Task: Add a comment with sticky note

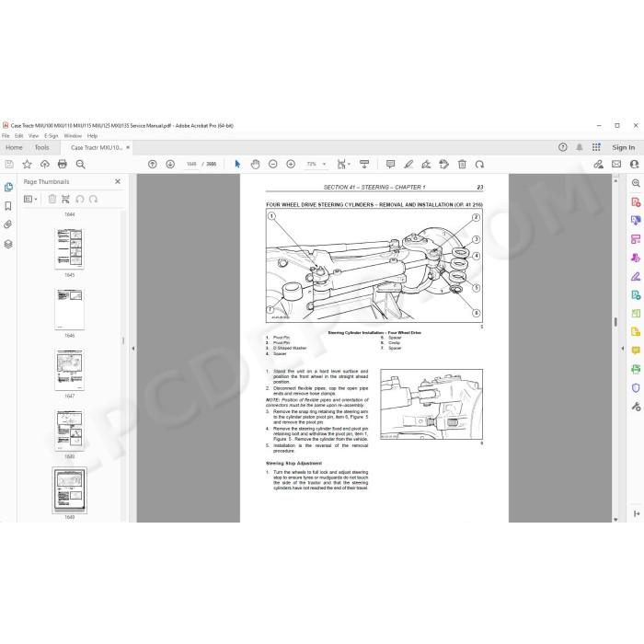Action: (x=391, y=165)
